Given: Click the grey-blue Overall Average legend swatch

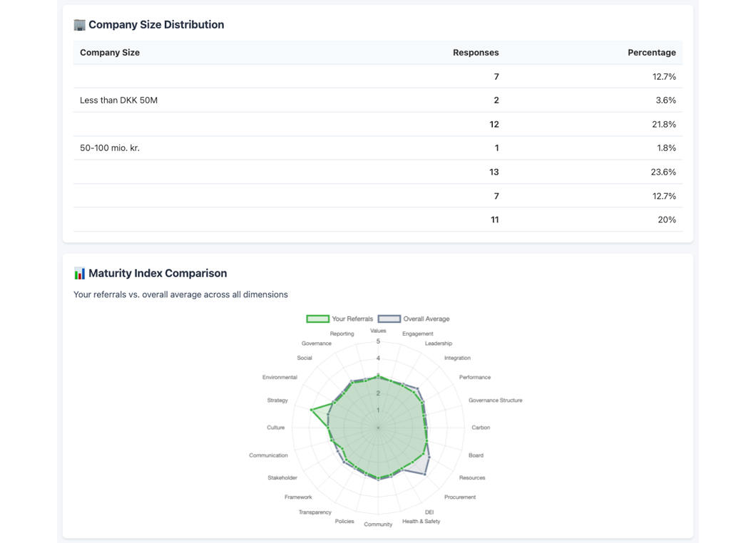Looking at the screenshot, I should click(x=389, y=319).
